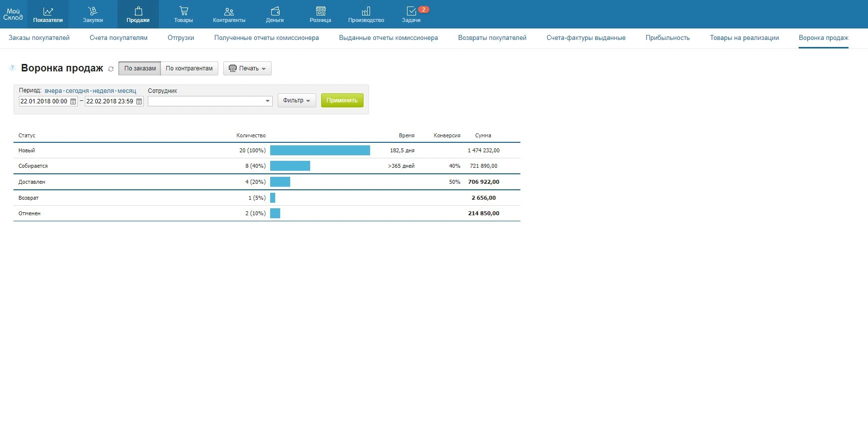This screenshot has width=868, height=441.
Task: Expand the Печать dropdown
Action: [x=247, y=68]
